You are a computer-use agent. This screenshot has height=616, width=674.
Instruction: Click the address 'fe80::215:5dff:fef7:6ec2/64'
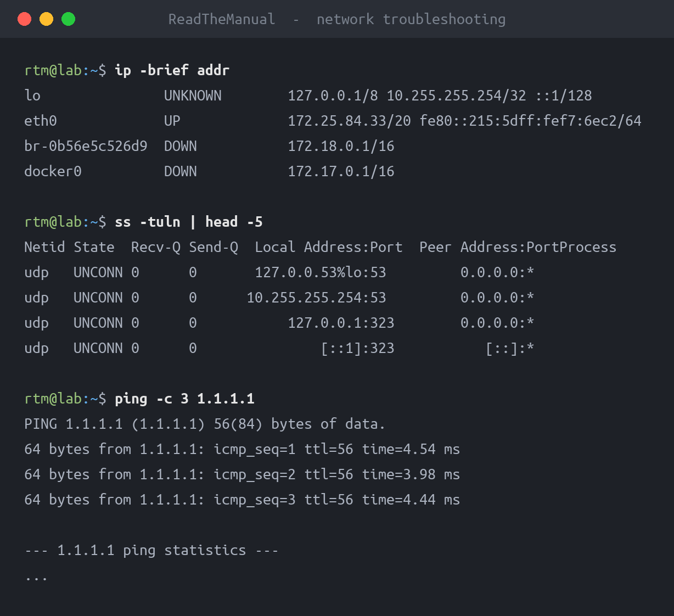pyautogui.click(x=531, y=121)
